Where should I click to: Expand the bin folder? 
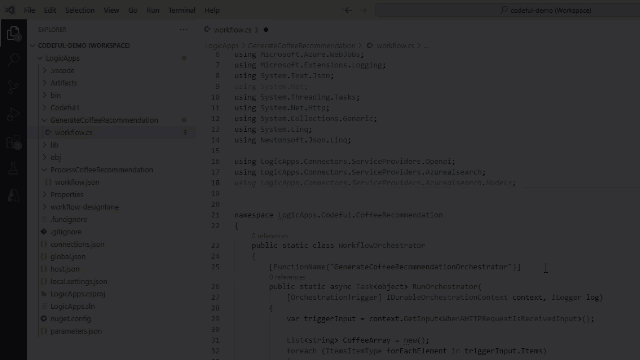[x=56, y=96]
